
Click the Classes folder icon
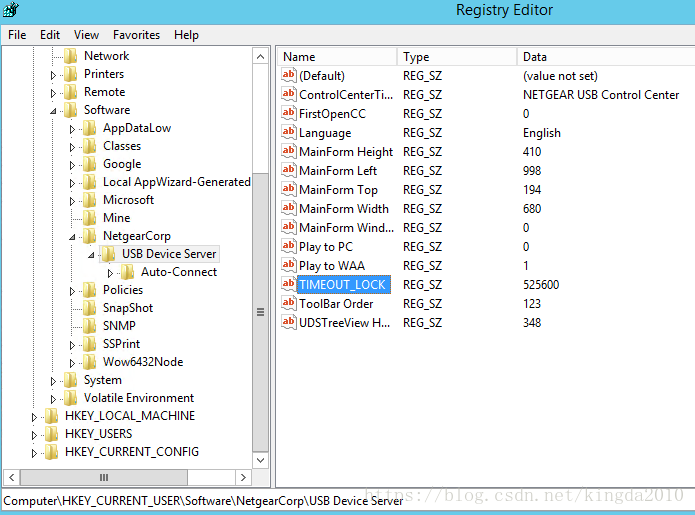(90, 146)
